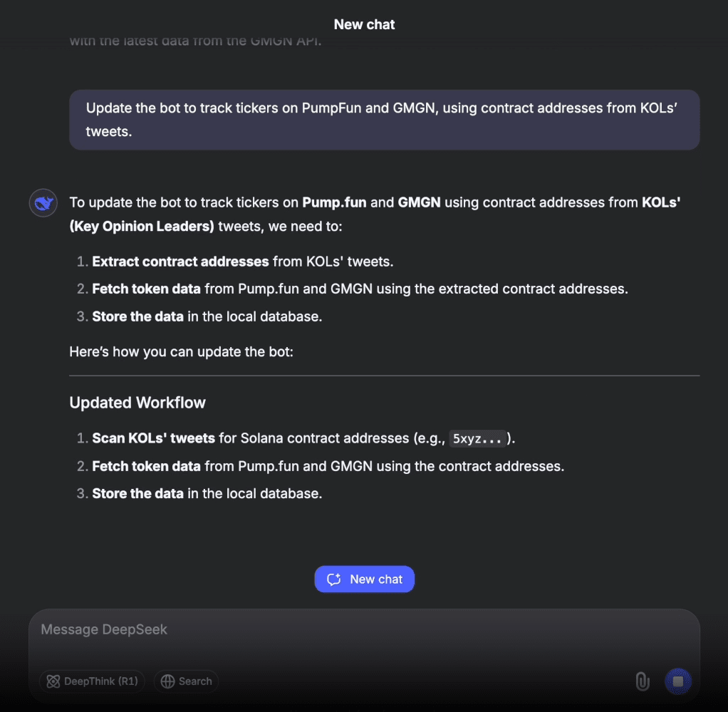Collapse the Updated Workflow section
This screenshot has width=728, height=712.
(x=137, y=403)
